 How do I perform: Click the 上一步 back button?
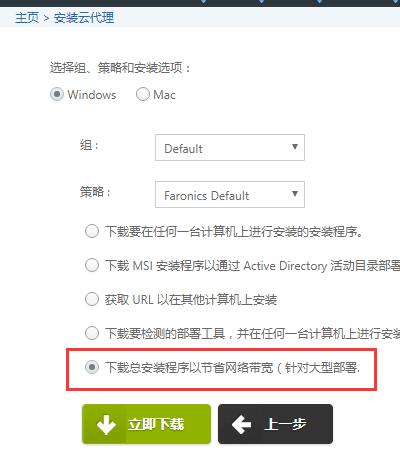tap(275, 424)
